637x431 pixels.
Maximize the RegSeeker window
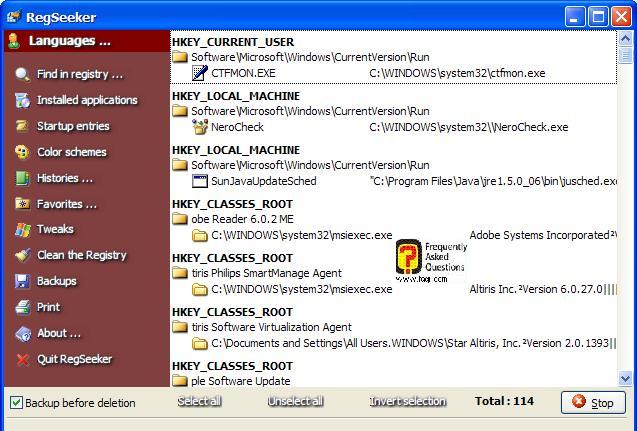click(598, 17)
